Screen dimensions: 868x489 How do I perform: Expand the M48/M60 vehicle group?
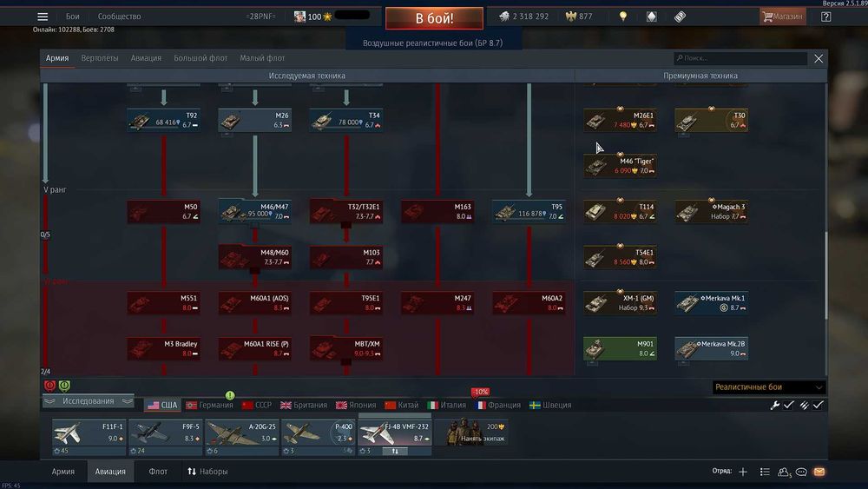pyautogui.click(x=254, y=257)
